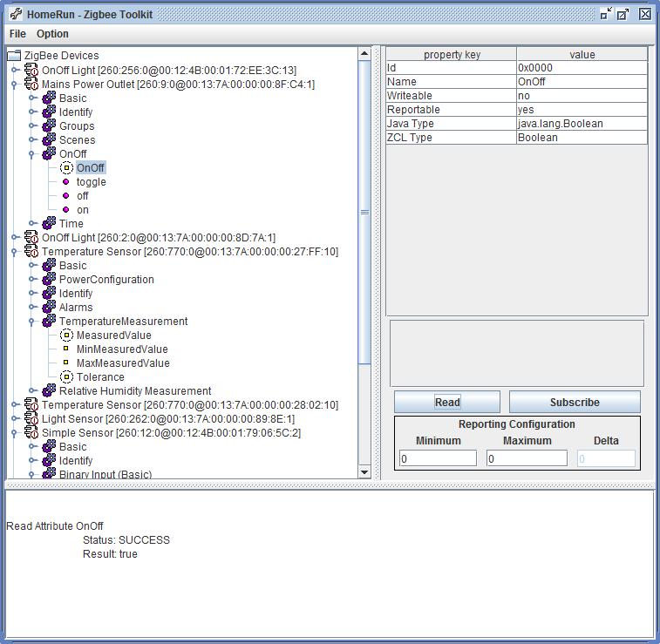Click gear icon of the Time cluster
Screen dimensions: 660x644
(49, 223)
